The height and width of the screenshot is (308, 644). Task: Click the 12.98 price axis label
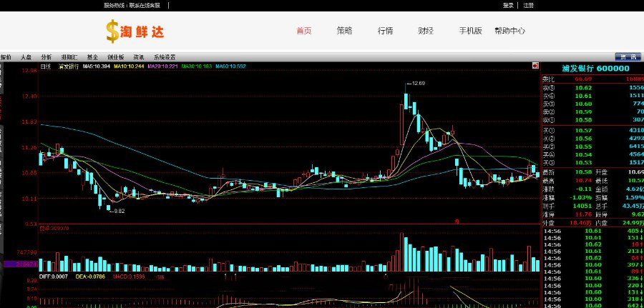click(x=29, y=71)
